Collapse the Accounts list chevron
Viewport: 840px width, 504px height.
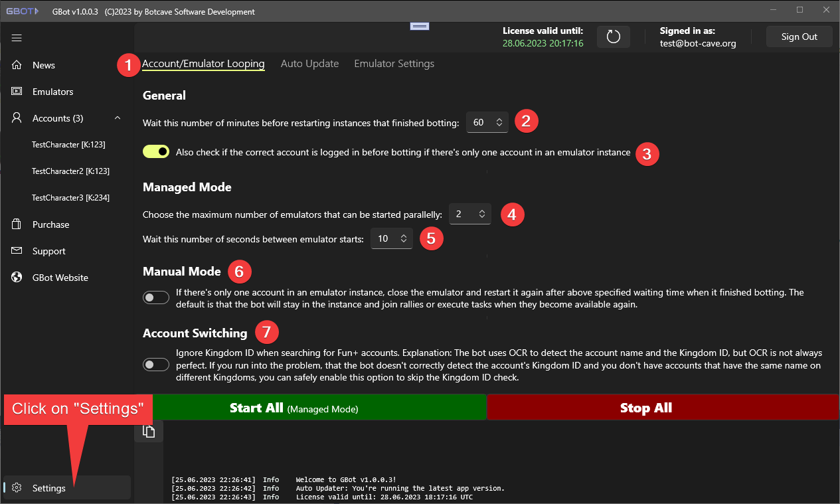point(118,118)
